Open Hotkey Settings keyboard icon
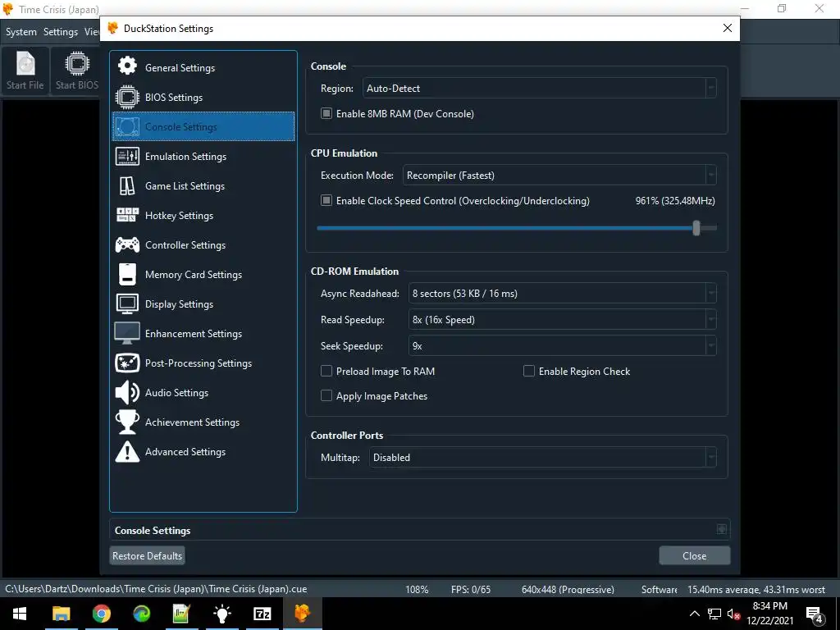The height and width of the screenshot is (630, 840). click(x=127, y=216)
